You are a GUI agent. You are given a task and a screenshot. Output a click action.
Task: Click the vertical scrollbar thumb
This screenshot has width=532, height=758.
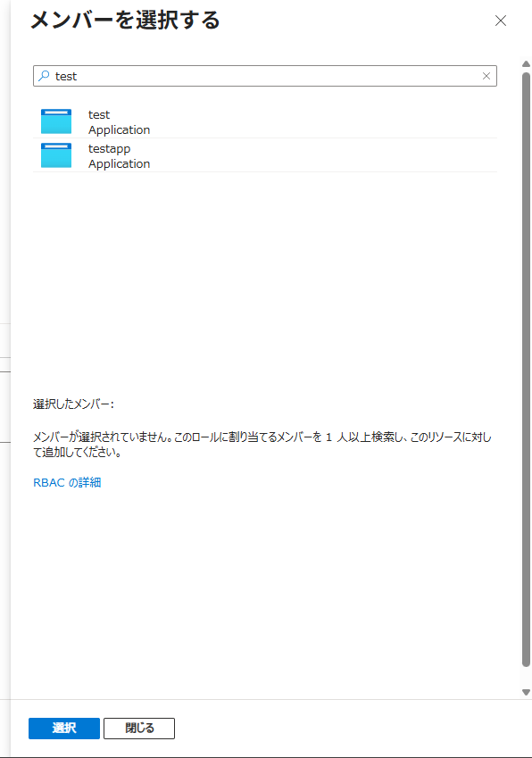click(x=527, y=370)
